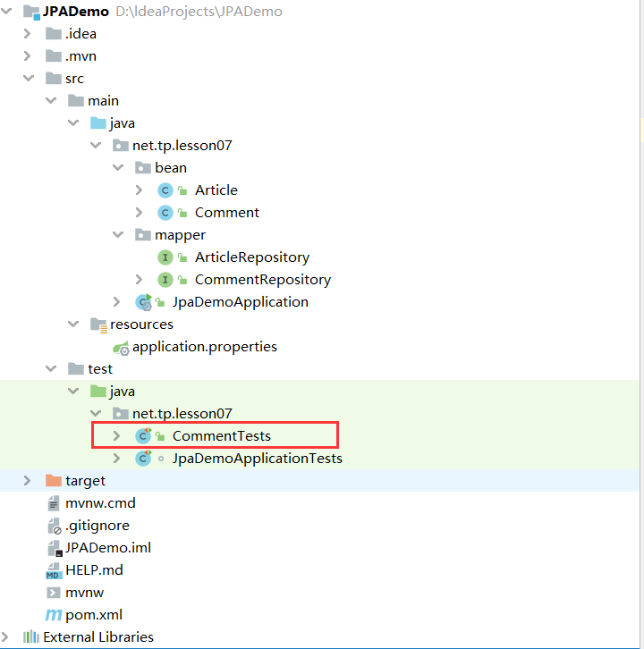Select the pom.xml file name
Viewport: 644px width, 649px height.
tap(94, 615)
